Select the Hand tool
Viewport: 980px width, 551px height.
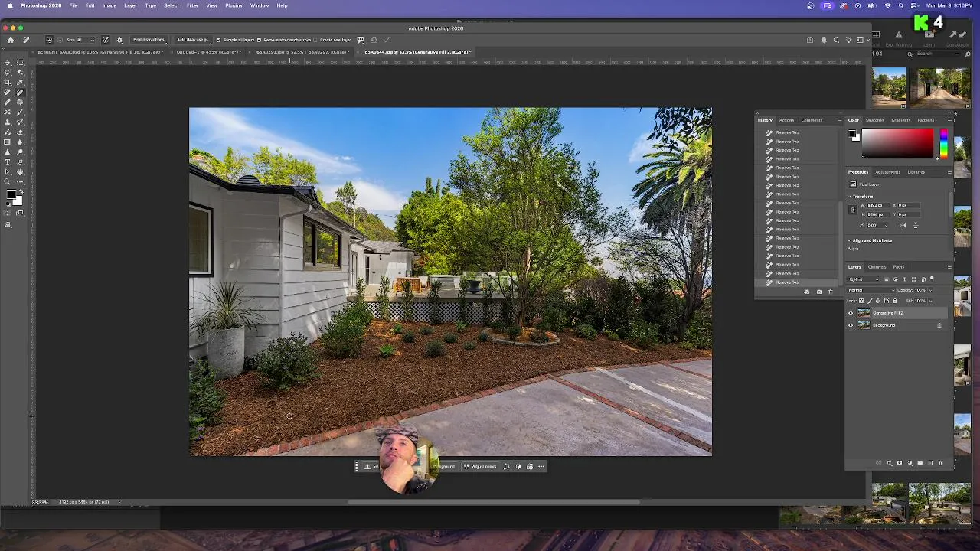(20, 172)
